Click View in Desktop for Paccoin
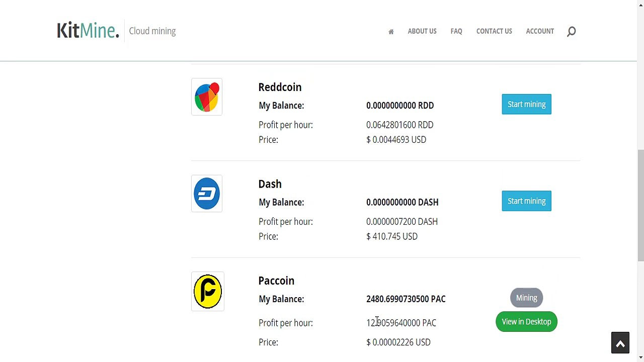 pyautogui.click(x=526, y=322)
